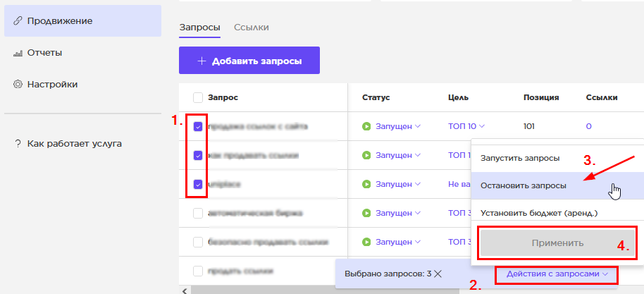
Task: Uncheck the «продажа ссылок с сайта» row checkbox
Action: 198,127
